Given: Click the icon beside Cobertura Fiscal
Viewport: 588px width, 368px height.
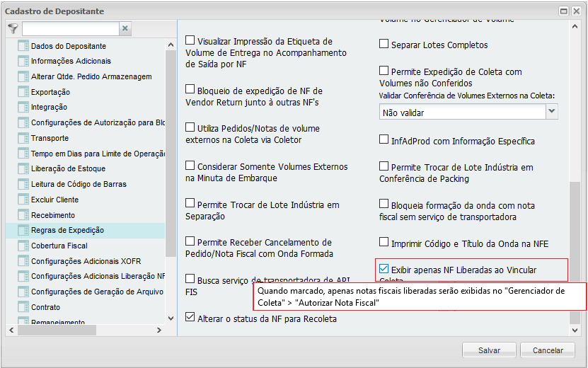Looking at the screenshot, I should [23, 246].
